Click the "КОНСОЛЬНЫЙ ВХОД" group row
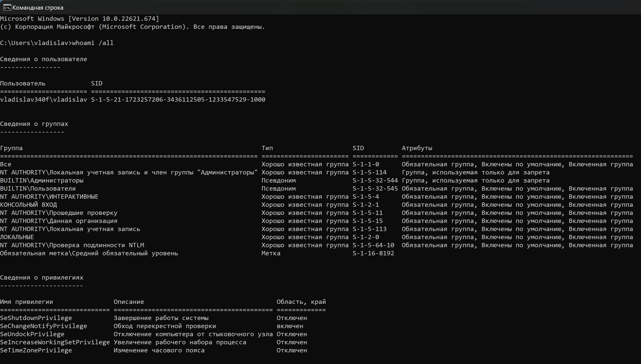Screen dimensions: 641x364 tap(28, 205)
